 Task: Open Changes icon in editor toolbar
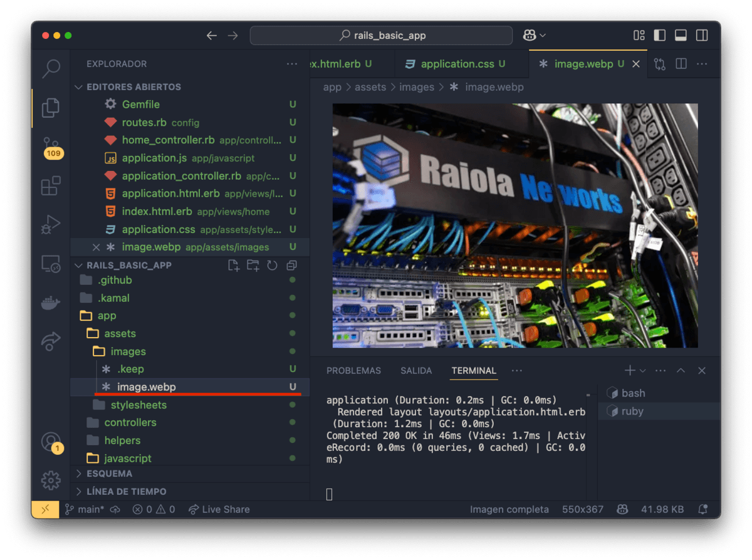click(660, 64)
